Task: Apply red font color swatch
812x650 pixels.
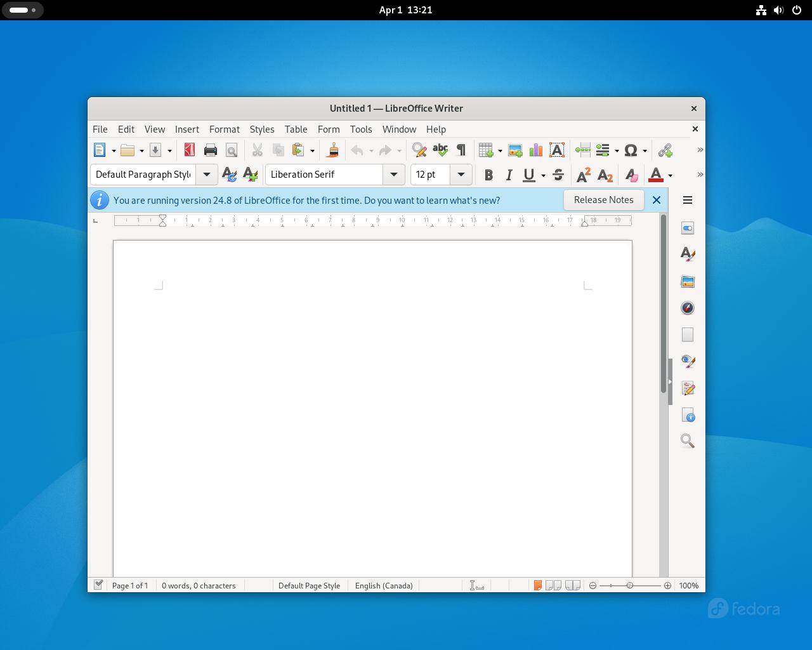Action: click(x=656, y=175)
